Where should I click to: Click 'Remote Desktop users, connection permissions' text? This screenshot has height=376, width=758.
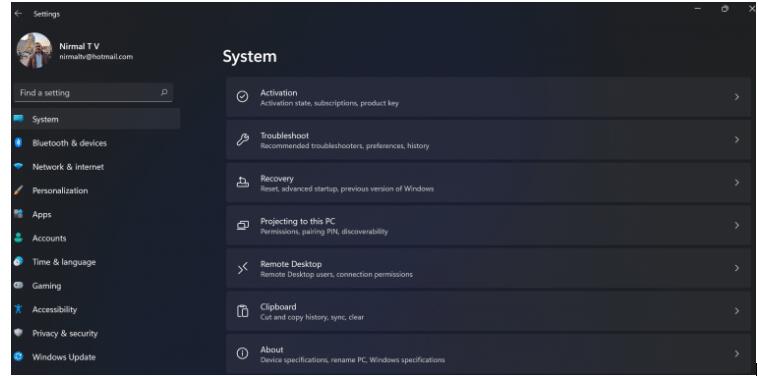click(x=336, y=274)
